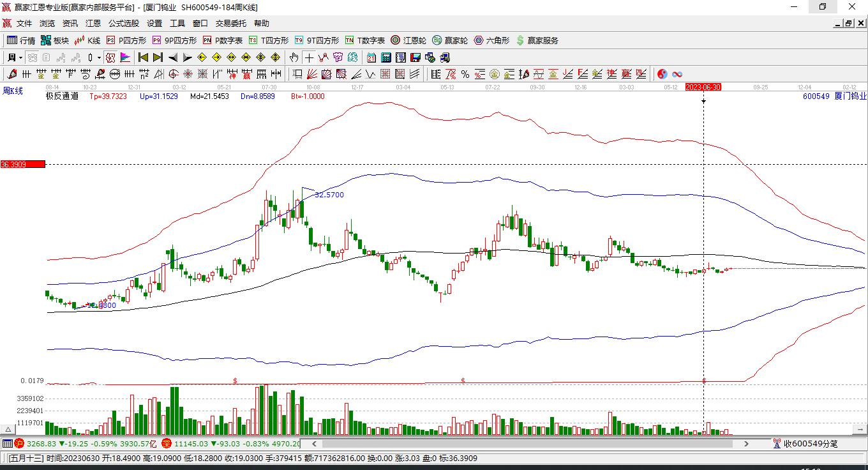
Task: Open the T数字表 tool
Action: tap(365, 40)
